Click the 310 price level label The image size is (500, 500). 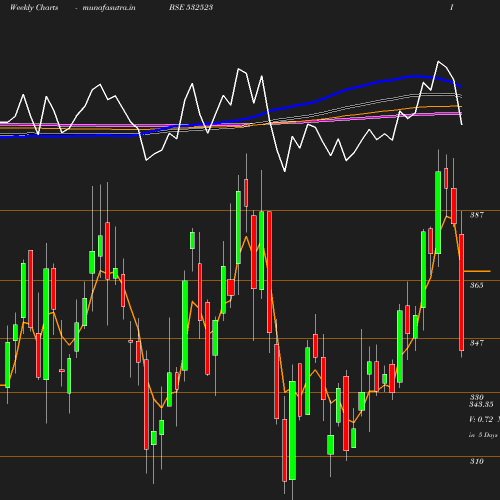point(477,461)
